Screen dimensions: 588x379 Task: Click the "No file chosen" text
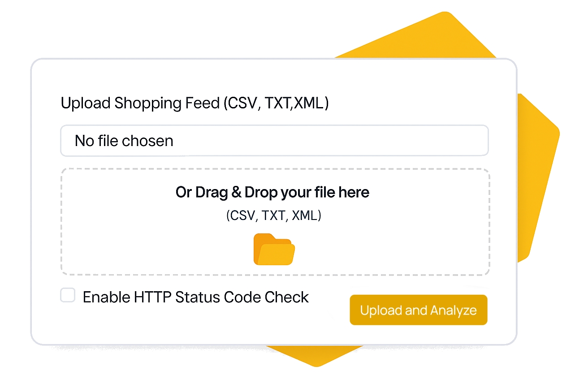(x=124, y=141)
